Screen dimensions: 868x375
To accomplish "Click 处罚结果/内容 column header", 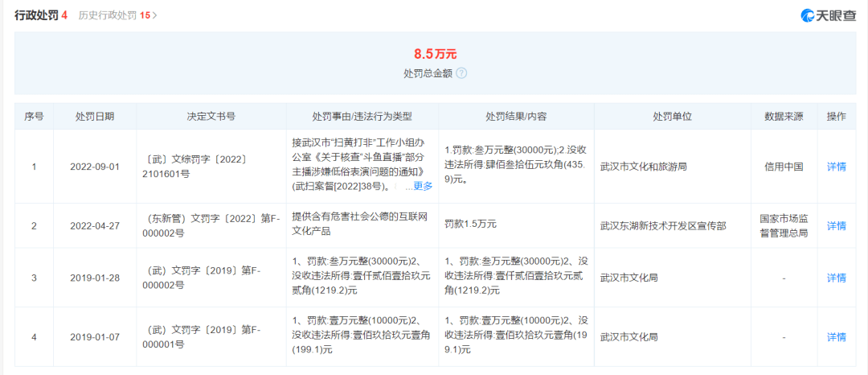I will click(515, 117).
